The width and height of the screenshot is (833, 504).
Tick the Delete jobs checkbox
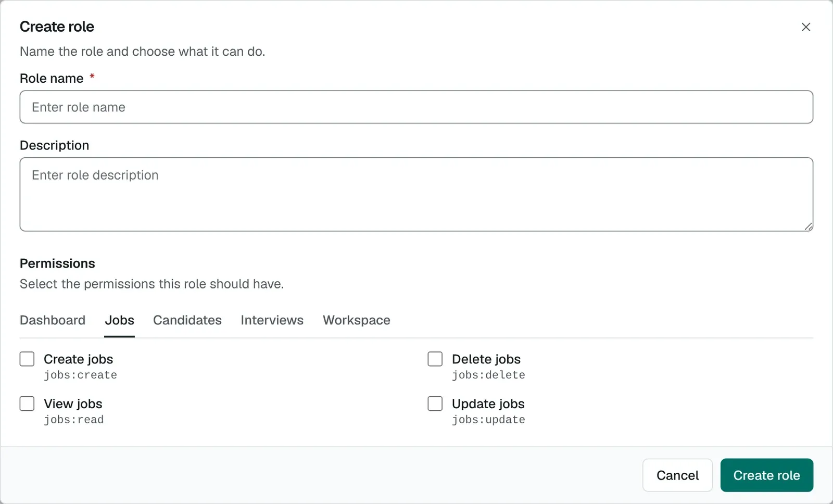click(435, 359)
